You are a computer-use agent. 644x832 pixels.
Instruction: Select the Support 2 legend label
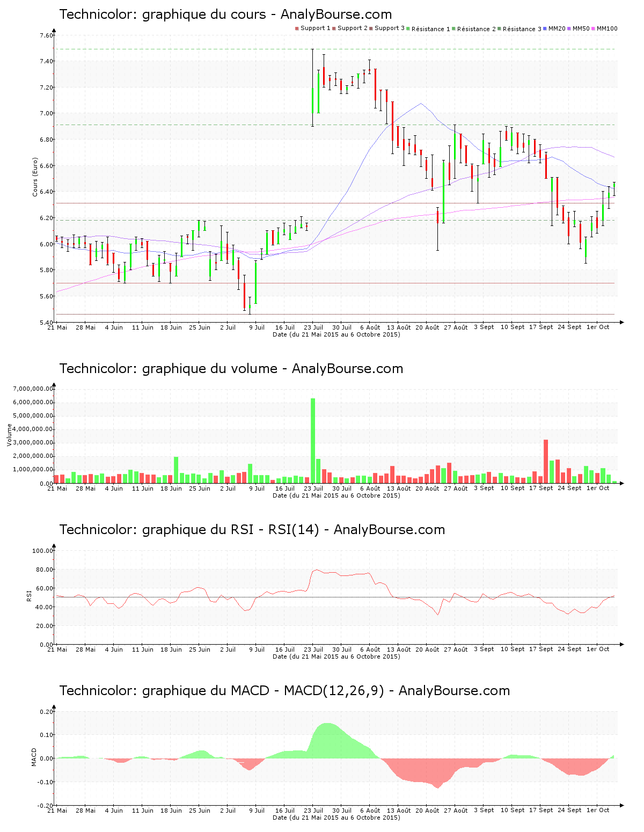(353, 28)
